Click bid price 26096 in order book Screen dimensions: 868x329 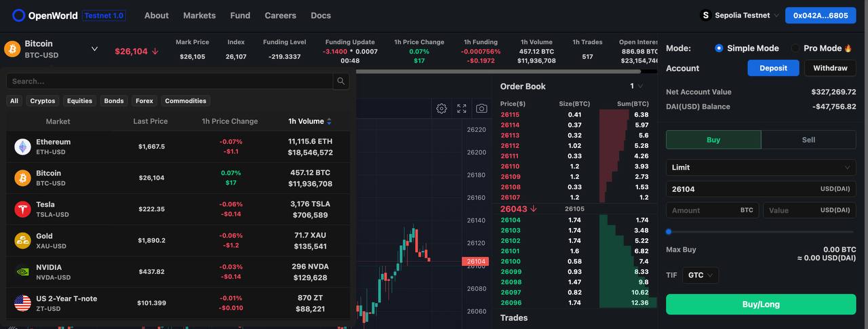point(511,303)
